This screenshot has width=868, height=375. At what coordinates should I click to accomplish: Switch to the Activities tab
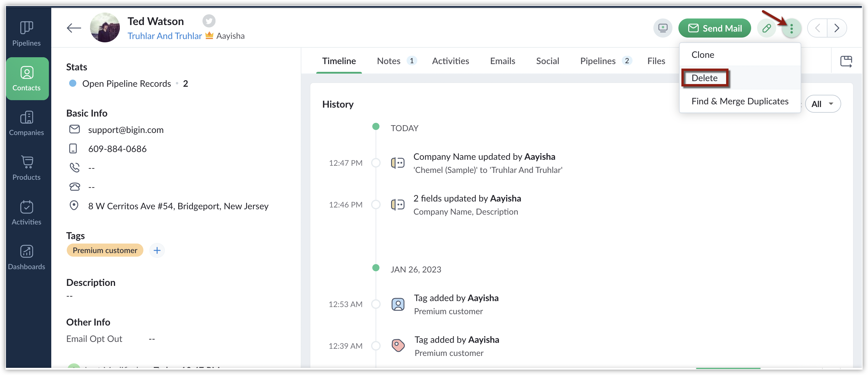point(450,61)
